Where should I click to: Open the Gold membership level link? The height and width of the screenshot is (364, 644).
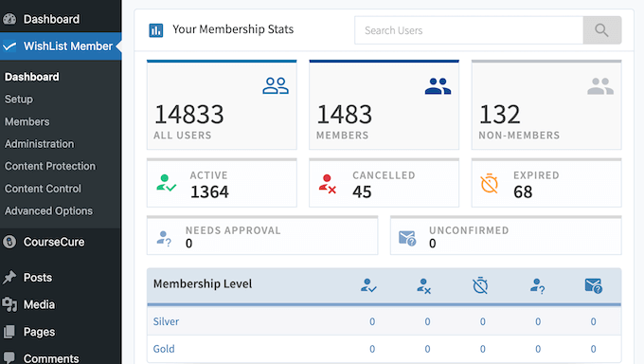[x=164, y=349]
